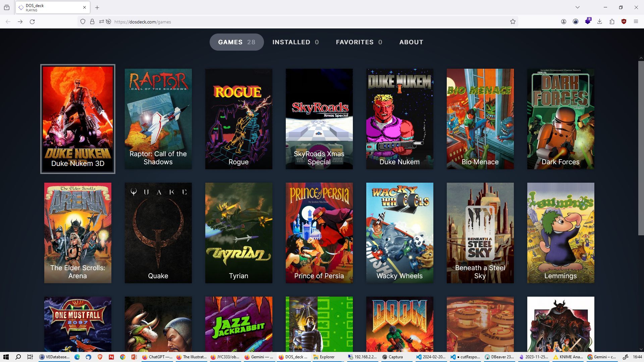Select the Prince of Persia cover
644x362 pixels.
[319, 233]
